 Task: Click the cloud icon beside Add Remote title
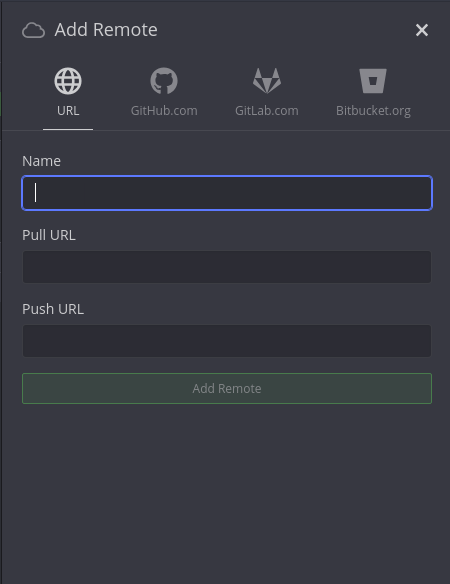coord(34,30)
